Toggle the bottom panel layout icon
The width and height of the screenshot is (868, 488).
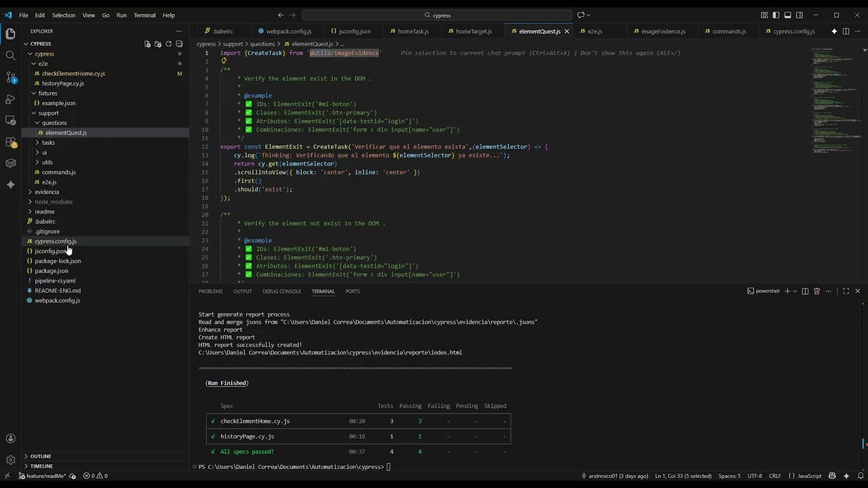[787, 15]
